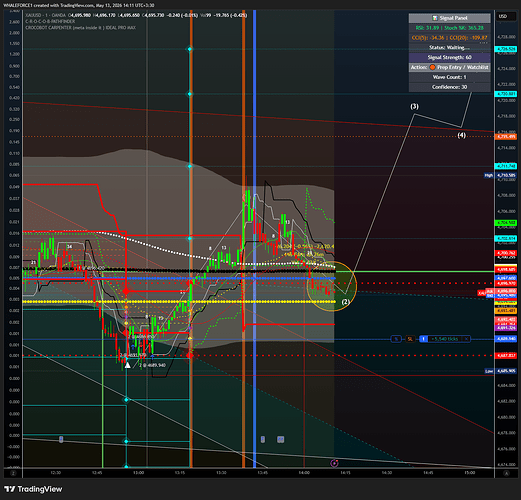The height and width of the screenshot is (500, 521).
Task: Click the blue position price tag on the axis
Action: pyautogui.click(x=506, y=339)
